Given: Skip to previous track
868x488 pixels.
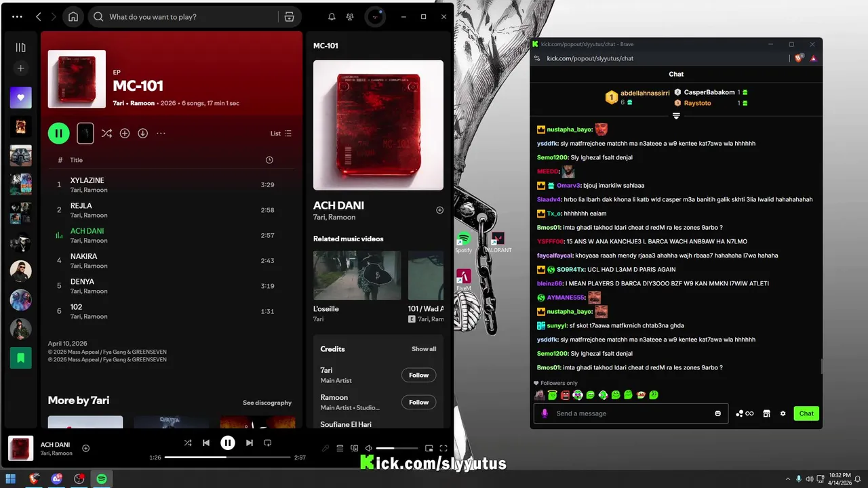Looking at the screenshot, I should 206,443.
